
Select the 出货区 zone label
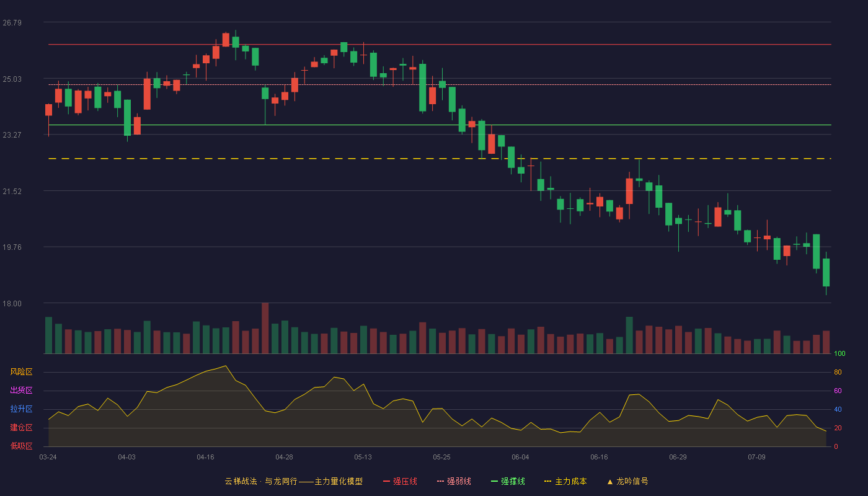[21, 391]
